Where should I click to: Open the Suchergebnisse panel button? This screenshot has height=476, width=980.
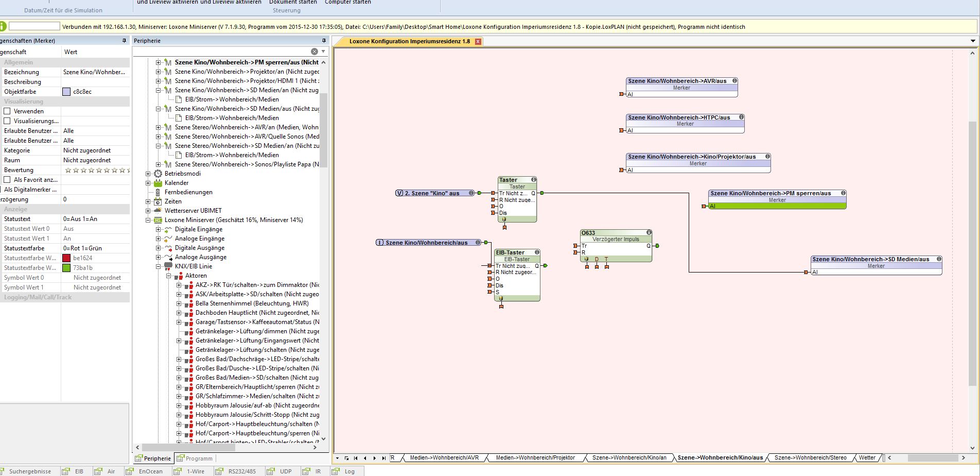30,471
